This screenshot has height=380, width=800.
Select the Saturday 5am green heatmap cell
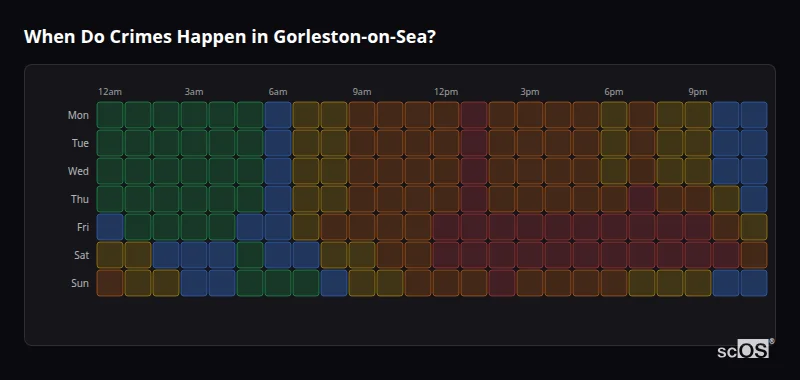click(250, 255)
